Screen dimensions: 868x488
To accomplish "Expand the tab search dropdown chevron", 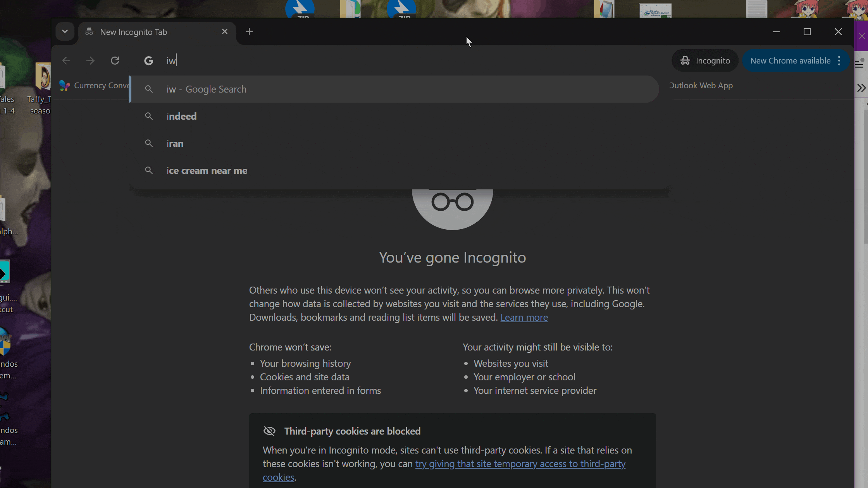I will point(65,32).
